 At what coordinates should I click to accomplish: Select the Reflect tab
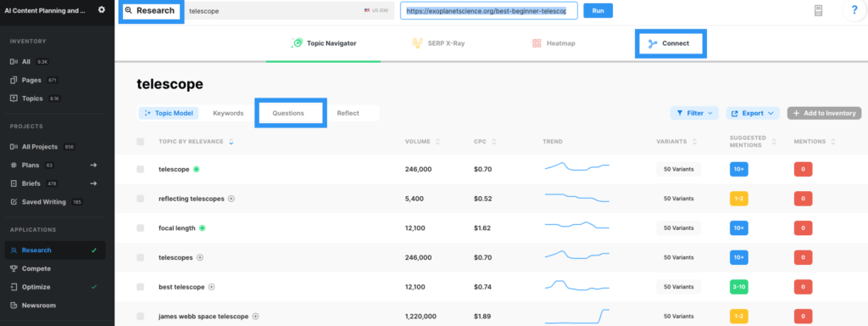click(x=348, y=113)
